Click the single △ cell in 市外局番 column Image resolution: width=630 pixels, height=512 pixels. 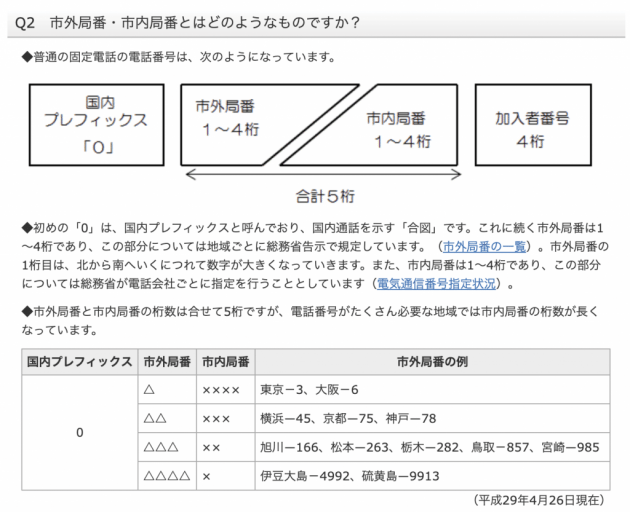[149, 389]
